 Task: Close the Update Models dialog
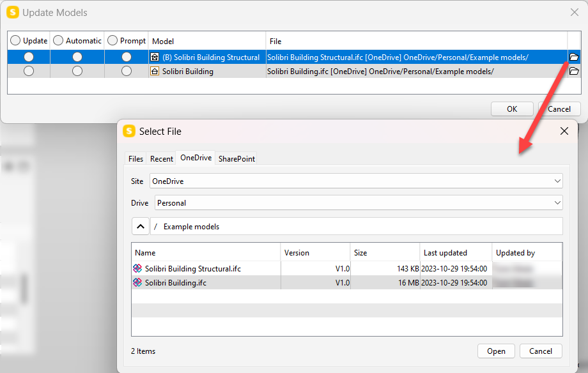pos(574,12)
